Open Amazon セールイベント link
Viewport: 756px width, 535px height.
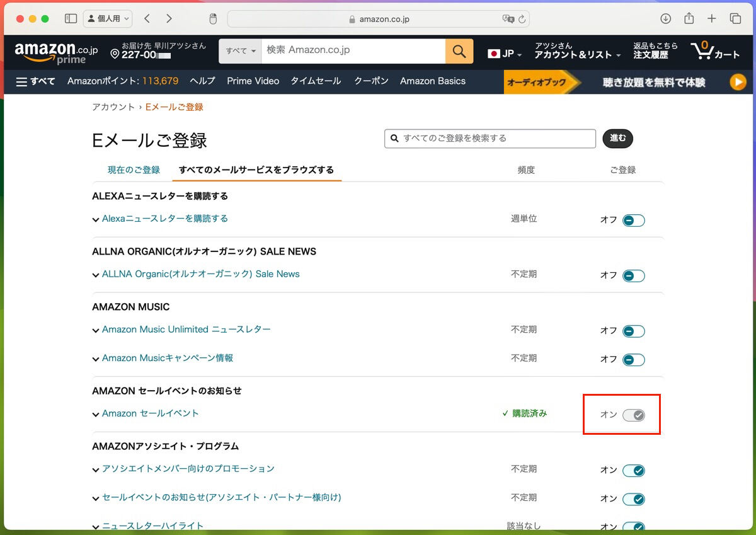coord(151,413)
